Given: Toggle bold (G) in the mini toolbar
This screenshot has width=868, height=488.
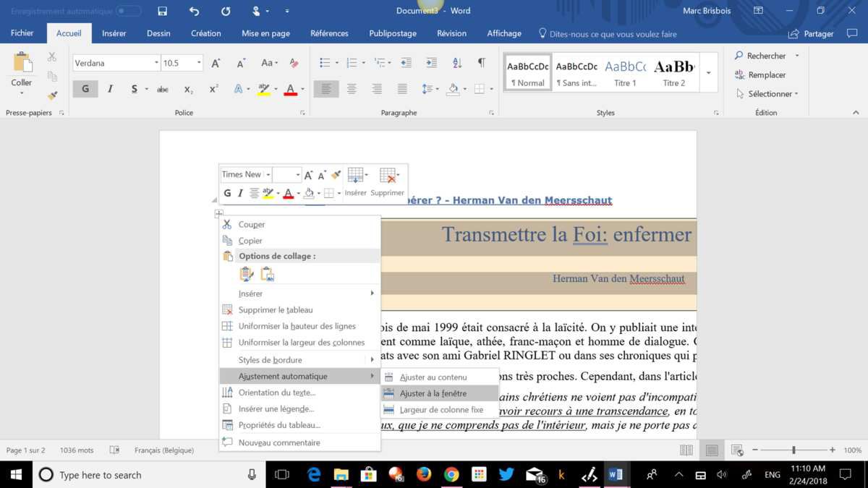Looking at the screenshot, I should coord(227,193).
